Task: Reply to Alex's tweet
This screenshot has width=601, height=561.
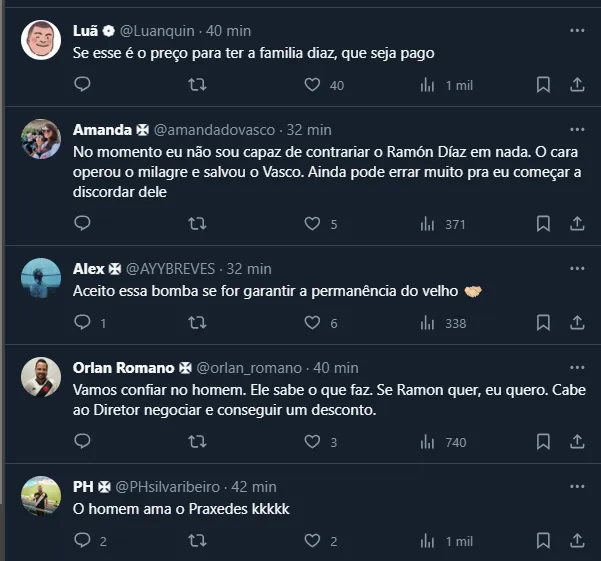Action: 82,323
